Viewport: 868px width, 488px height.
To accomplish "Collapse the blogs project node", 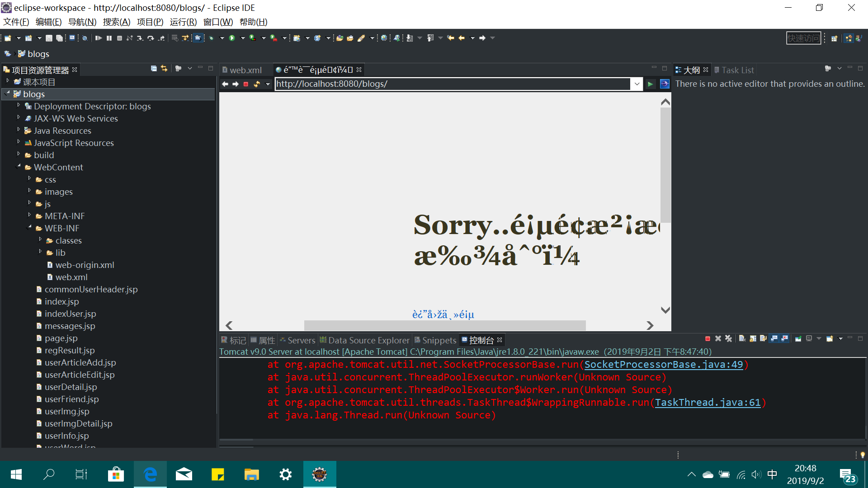I will 8,93.
